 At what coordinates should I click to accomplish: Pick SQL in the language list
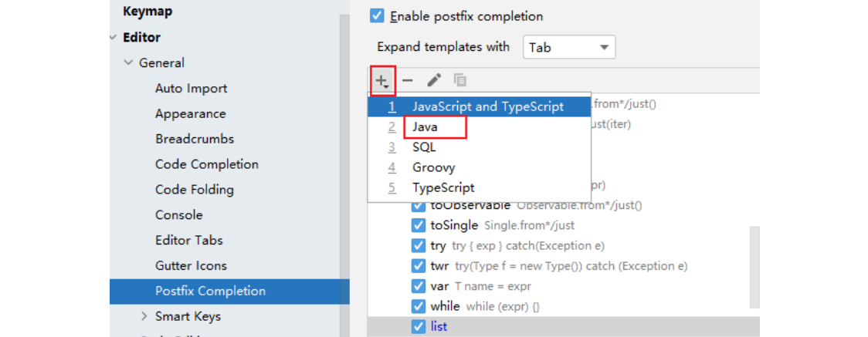click(x=424, y=147)
